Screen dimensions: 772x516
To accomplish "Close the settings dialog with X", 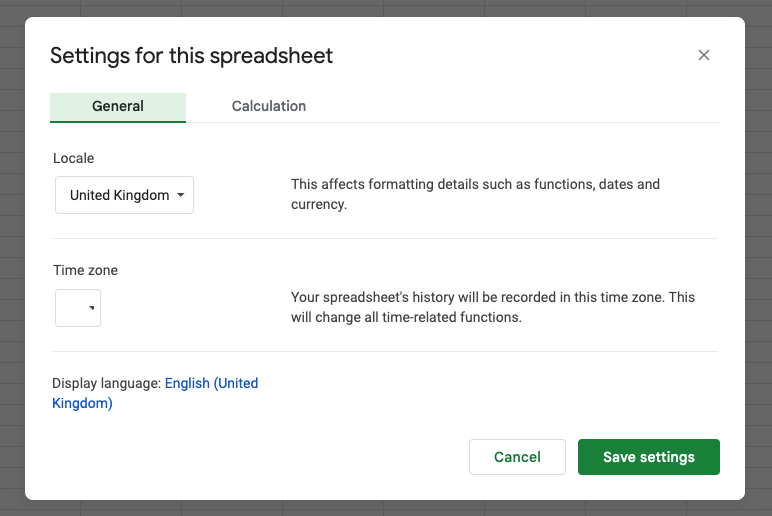I will pos(704,55).
